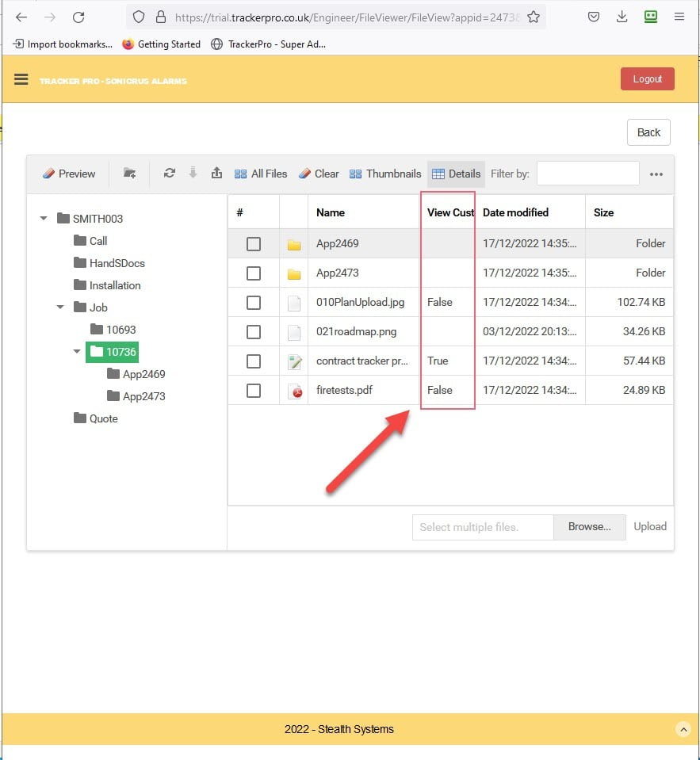Switch to Thumbnails view
Screen dimensions: 700x760
[x=385, y=174]
